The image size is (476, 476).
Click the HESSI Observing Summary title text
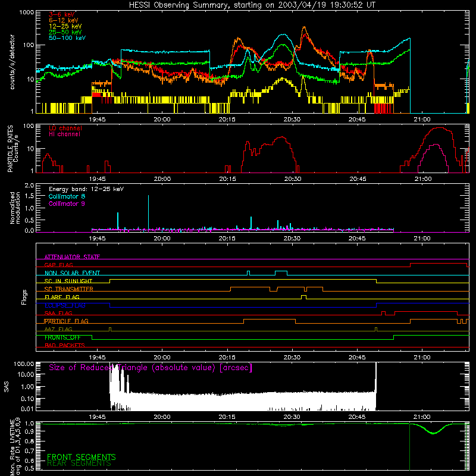coord(252,5)
